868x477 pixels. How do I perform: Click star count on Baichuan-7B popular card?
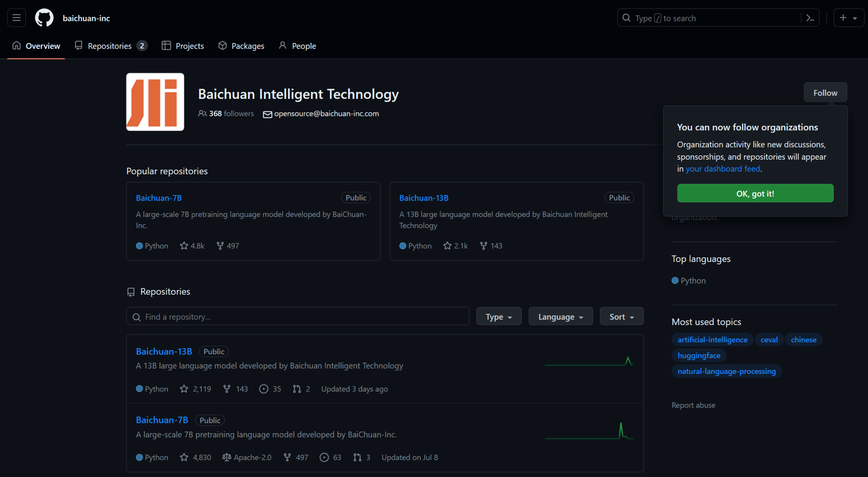(x=192, y=246)
